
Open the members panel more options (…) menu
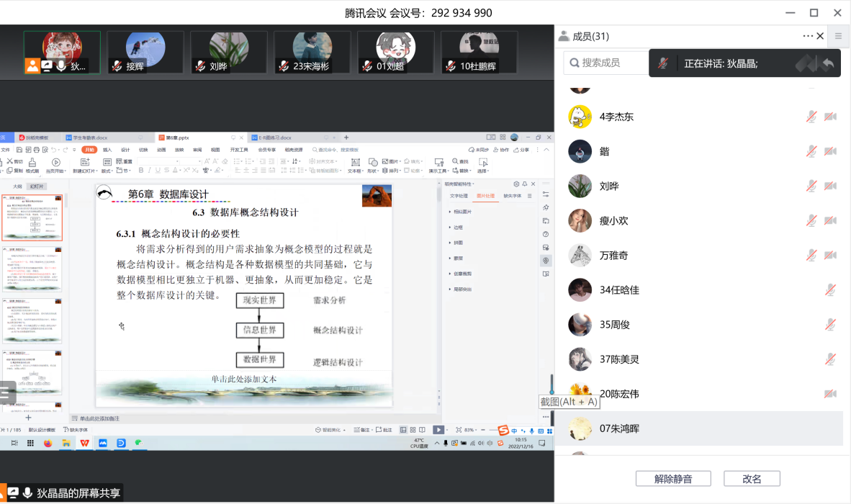808,36
